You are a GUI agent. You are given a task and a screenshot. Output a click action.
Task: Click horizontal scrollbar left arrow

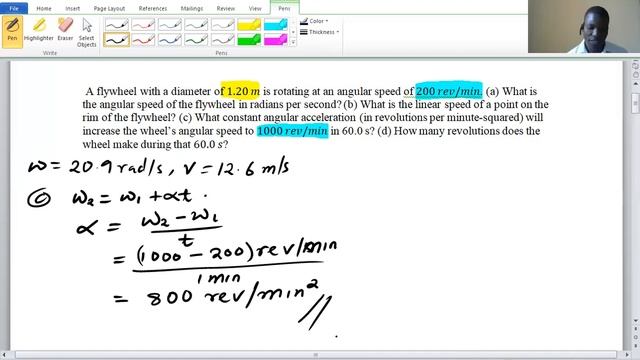click(x=5, y=355)
